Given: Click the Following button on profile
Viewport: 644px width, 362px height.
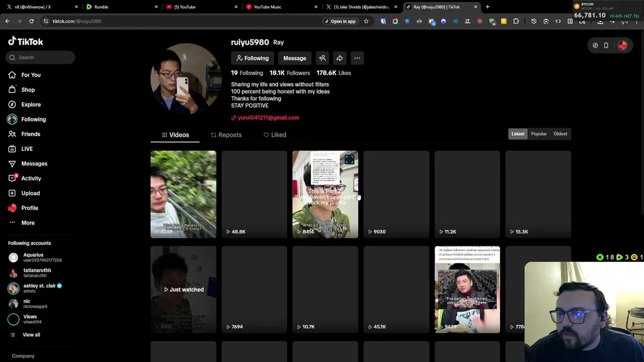Looking at the screenshot, I should [253, 58].
